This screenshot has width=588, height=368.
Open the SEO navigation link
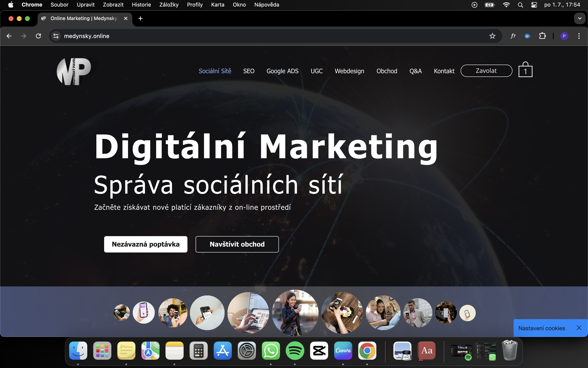(x=249, y=71)
